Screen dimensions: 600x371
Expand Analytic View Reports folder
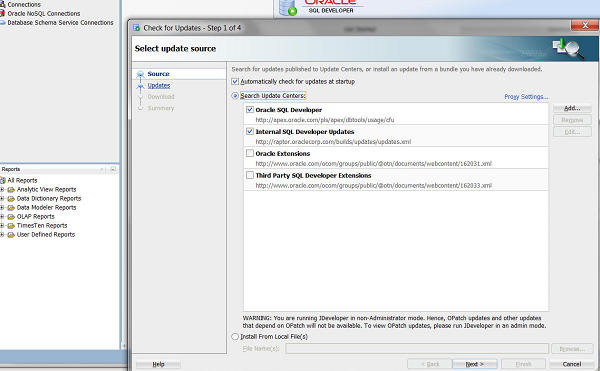(x=2, y=190)
